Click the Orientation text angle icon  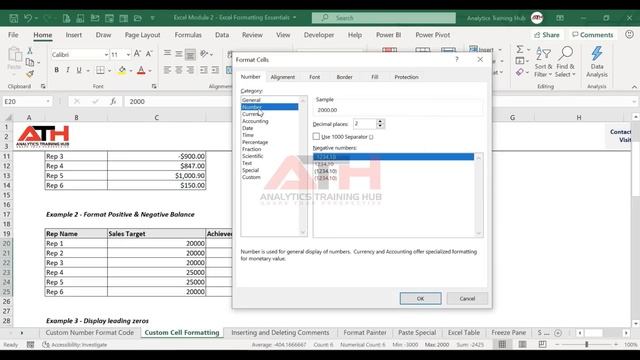[204, 53]
